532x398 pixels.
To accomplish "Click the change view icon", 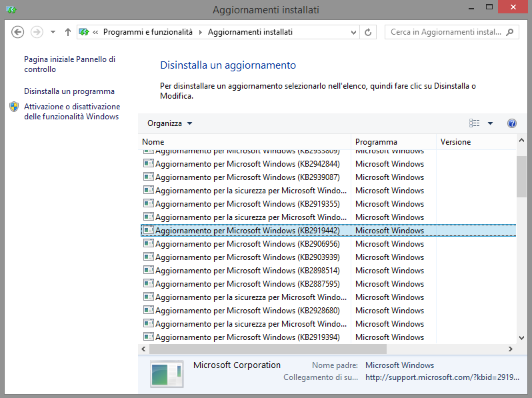I will [x=474, y=123].
